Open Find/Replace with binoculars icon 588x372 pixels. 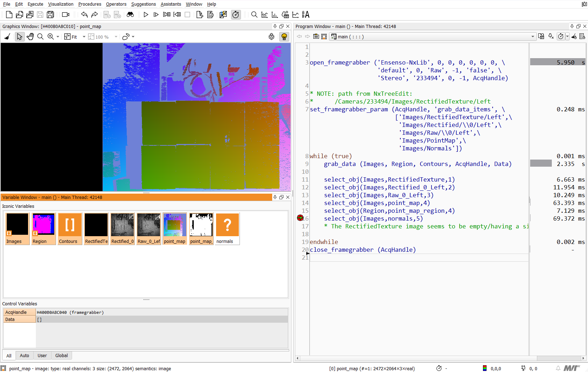130,15
